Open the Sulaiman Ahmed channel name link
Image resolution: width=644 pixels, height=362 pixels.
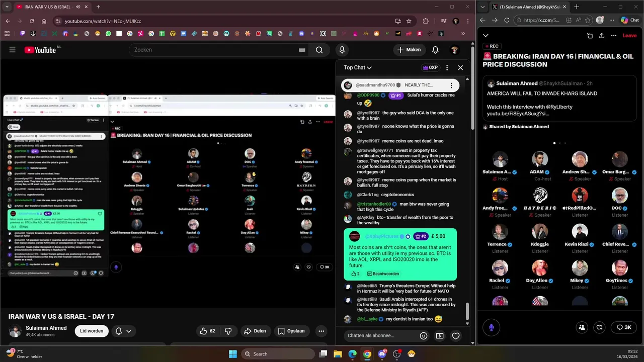point(46,328)
